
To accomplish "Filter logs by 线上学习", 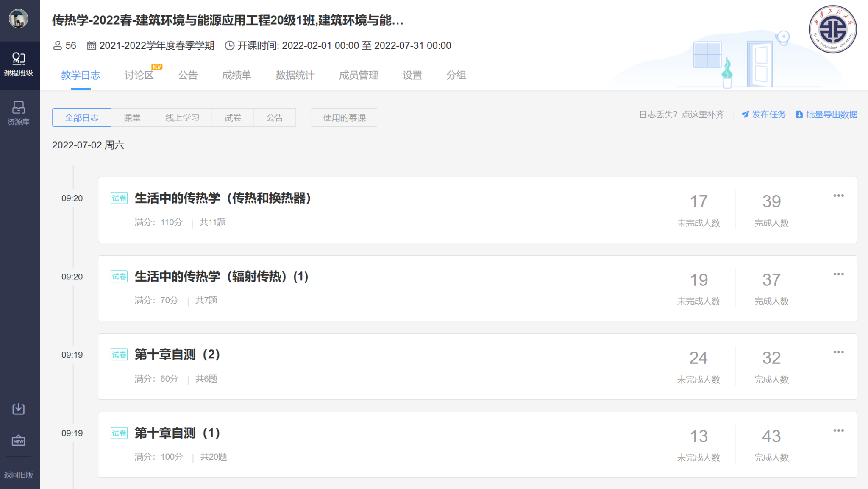I will [182, 117].
